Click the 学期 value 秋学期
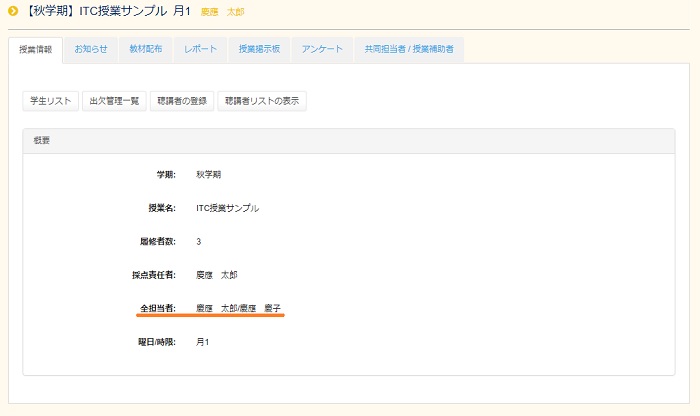The image size is (700, 416). point(209,174)
